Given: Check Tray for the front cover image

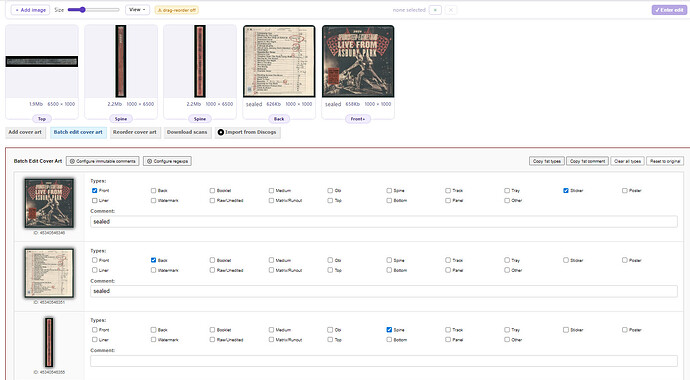Looking at the screenshot, I should point(507,190).
